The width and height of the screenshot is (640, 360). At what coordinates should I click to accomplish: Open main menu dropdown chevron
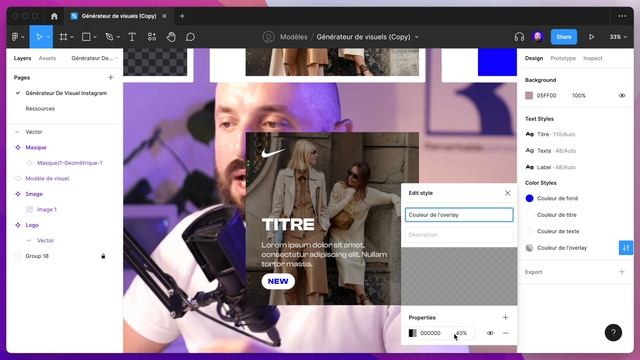pos(22,37)
